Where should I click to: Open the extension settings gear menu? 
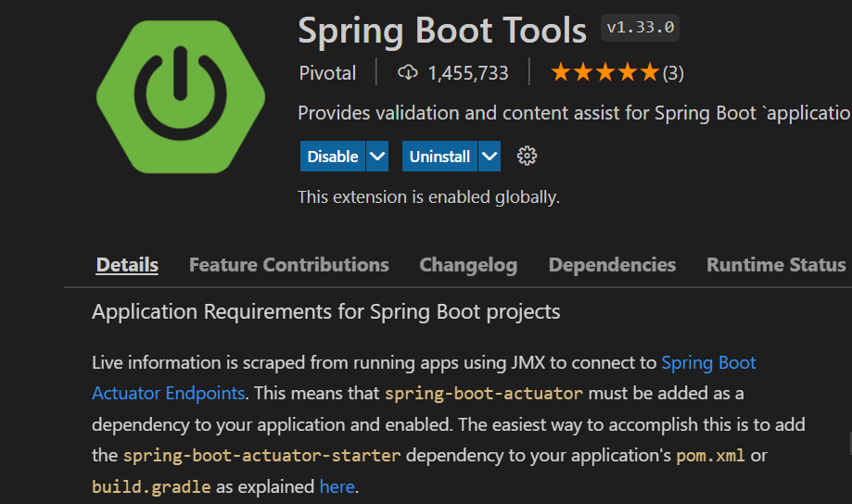click(527, 157)
